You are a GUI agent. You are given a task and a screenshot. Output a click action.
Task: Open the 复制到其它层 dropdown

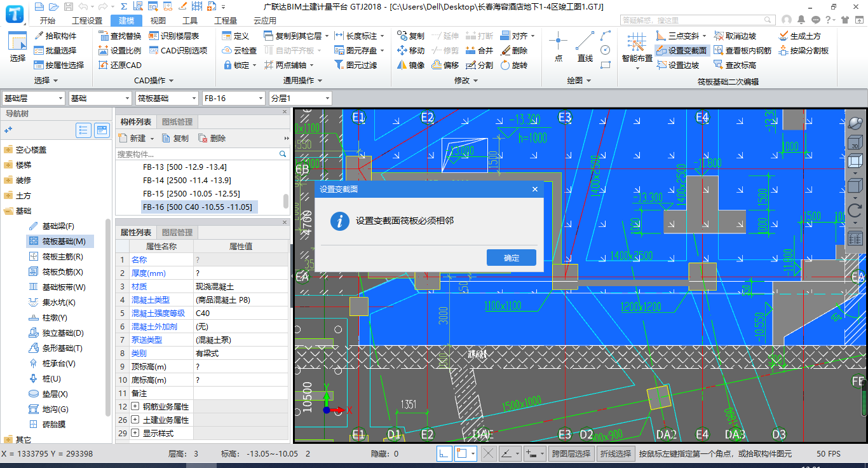coord(297,36)
